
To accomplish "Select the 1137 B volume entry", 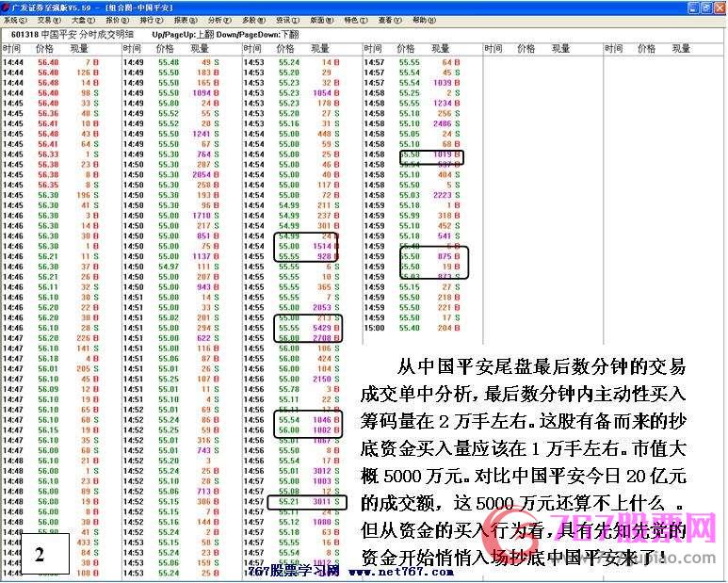I will click(x=205, y=257).
